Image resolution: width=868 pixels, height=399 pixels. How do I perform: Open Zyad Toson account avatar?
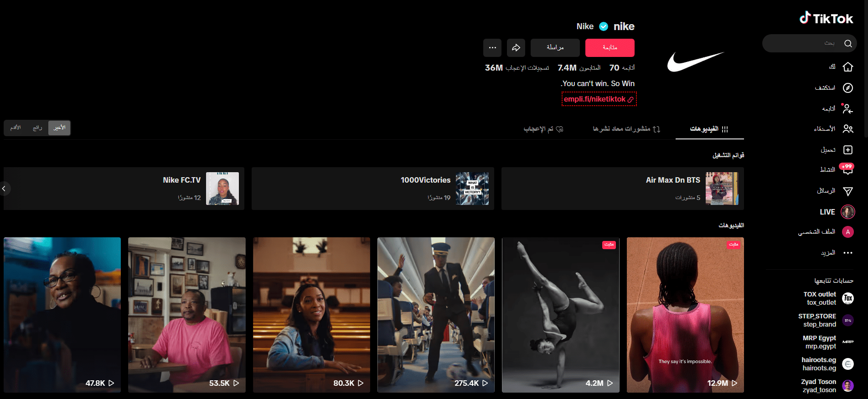[848, 386]
